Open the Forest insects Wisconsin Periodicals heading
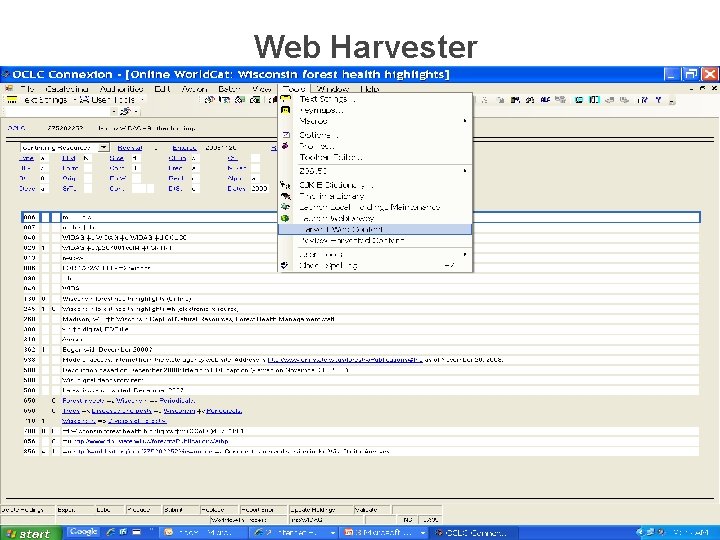The image size is (720, 540). point(129,400)
